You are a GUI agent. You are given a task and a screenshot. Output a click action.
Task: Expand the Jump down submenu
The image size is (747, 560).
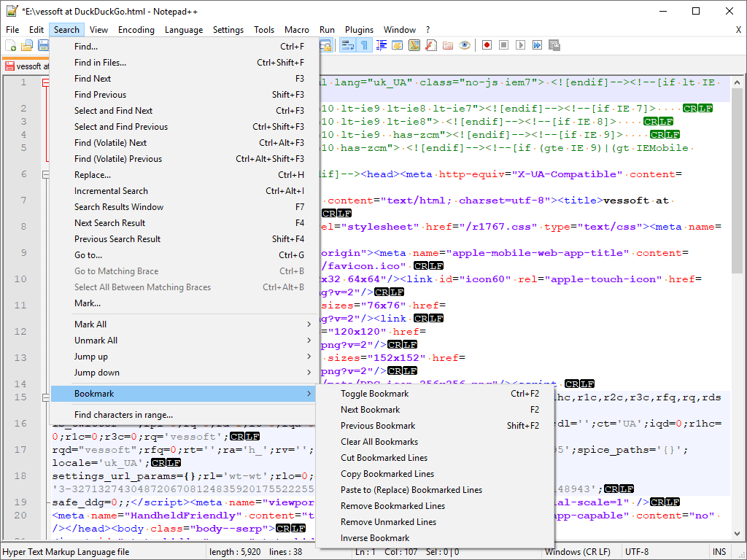182,373
